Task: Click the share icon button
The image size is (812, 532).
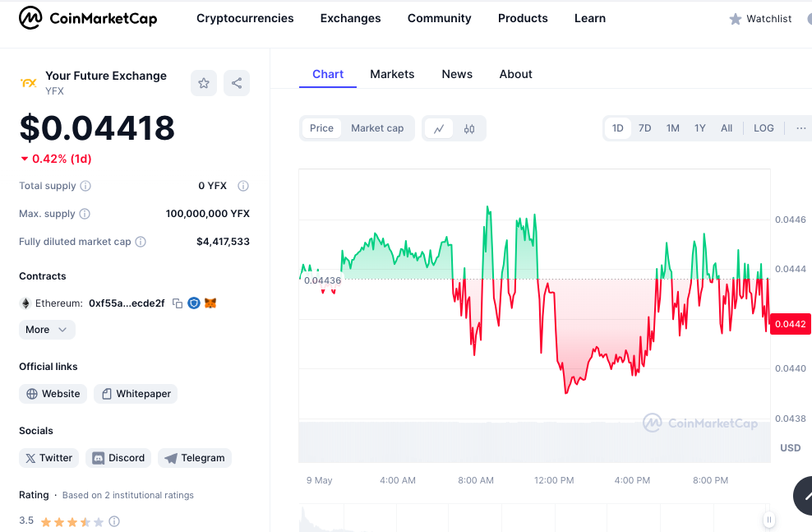Action: point(237,83)
